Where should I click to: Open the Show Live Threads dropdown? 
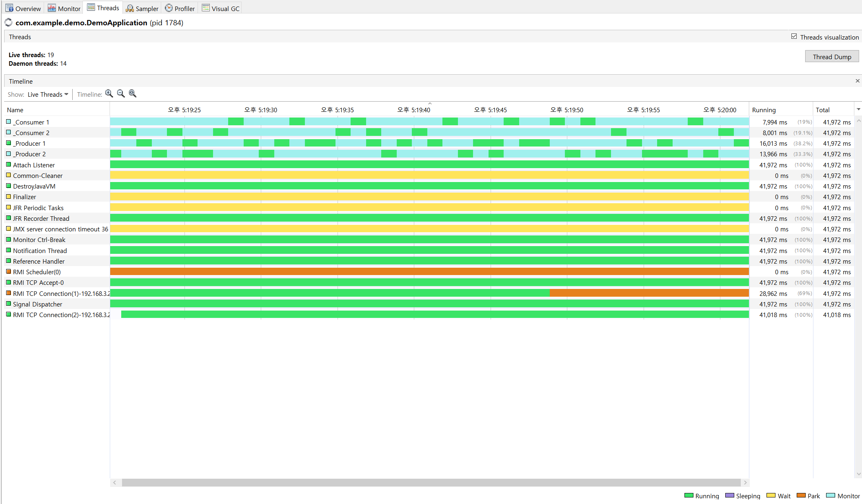48,94
